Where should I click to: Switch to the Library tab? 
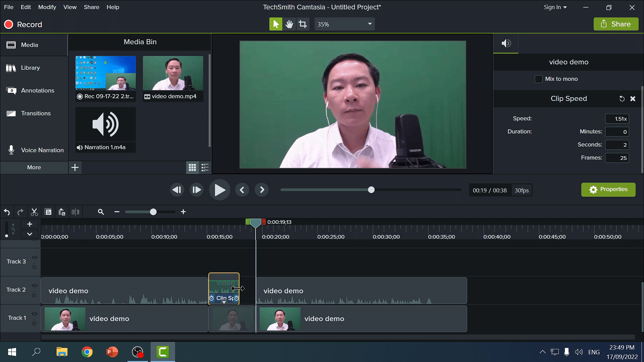34,68
